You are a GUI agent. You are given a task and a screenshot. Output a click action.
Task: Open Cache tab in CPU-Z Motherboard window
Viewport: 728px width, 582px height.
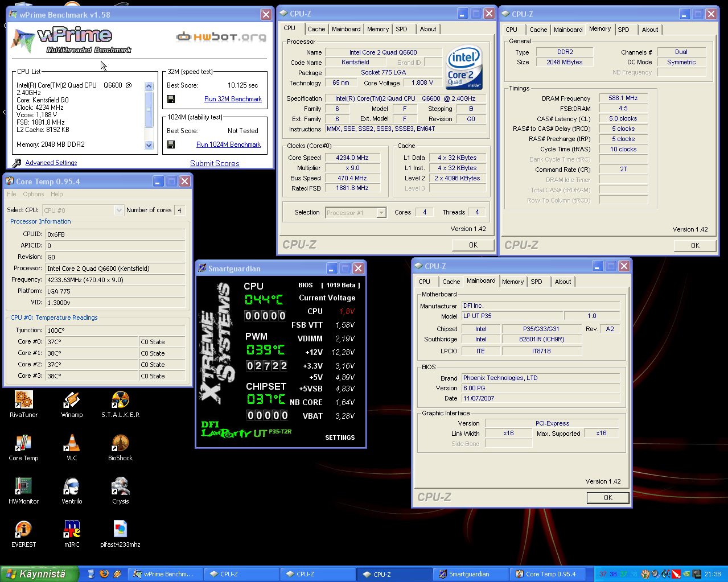click(x=451, y=282)
